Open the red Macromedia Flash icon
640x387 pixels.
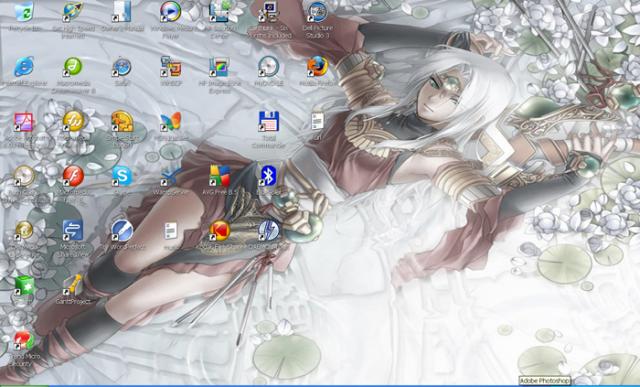(73, 176)
